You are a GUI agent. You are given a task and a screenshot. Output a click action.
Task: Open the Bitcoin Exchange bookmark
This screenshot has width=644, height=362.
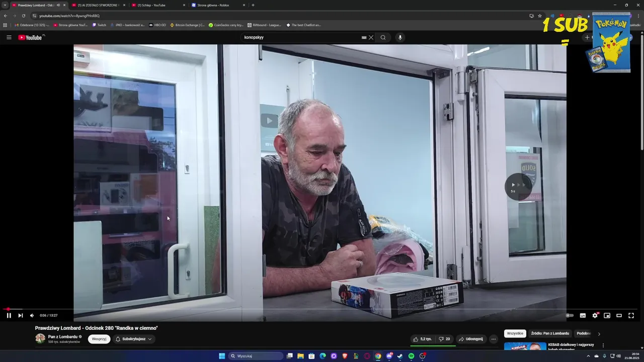tap(187, 25)
